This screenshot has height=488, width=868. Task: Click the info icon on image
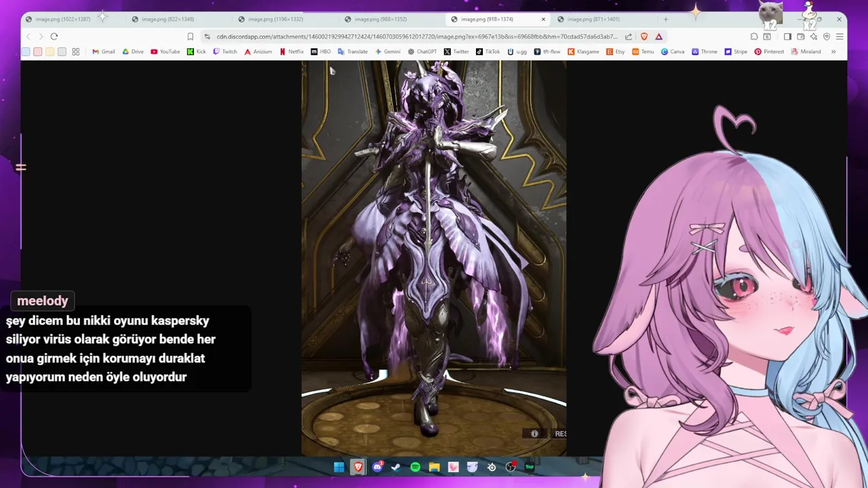click(x=534, y=434)
